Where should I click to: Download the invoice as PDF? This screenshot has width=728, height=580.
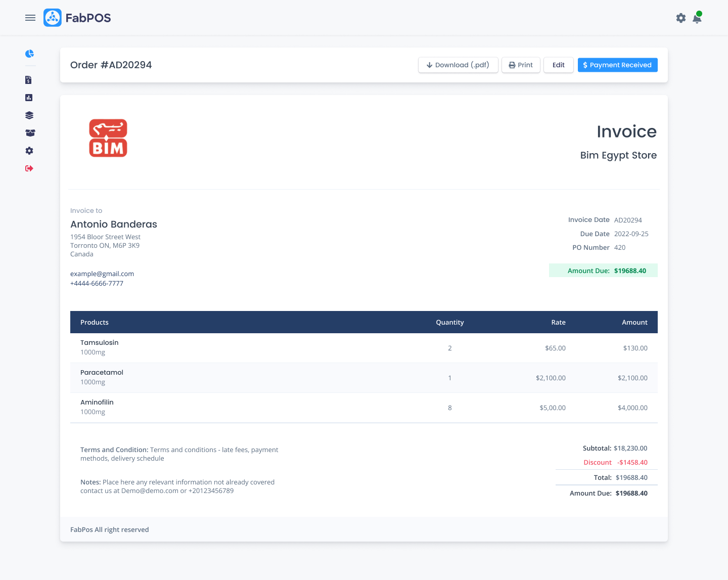coord(458,65)
